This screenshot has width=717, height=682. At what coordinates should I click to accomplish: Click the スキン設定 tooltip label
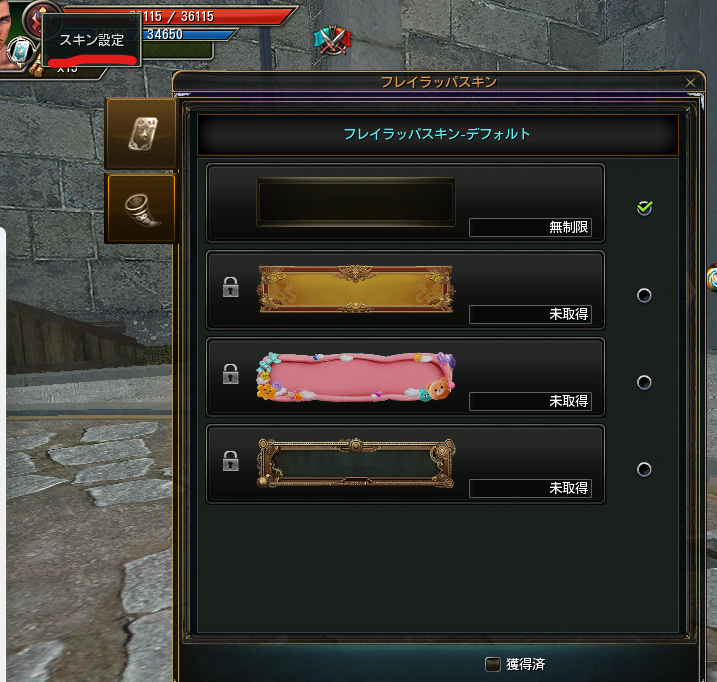(x=92, y=40)
